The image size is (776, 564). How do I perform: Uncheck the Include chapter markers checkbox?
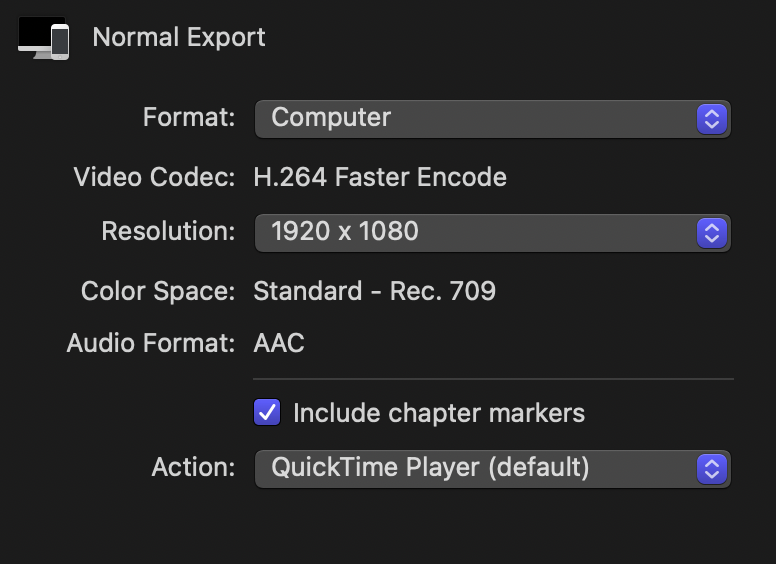pyautogui.click(x=267, y=412)
